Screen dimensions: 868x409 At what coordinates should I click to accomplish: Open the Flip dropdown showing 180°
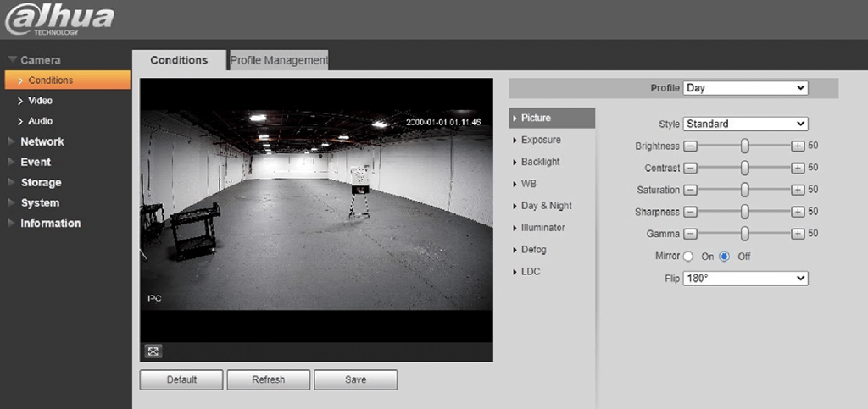pos(745,279)
